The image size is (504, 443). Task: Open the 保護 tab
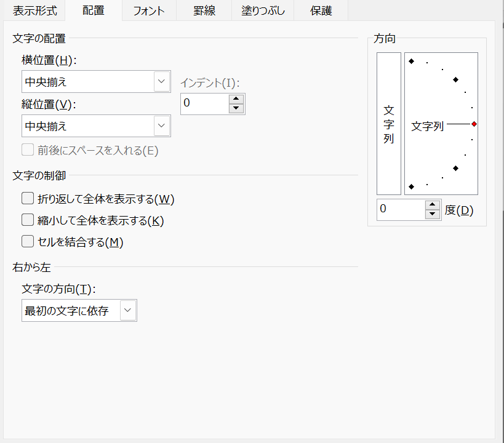[x=321, y=10]
